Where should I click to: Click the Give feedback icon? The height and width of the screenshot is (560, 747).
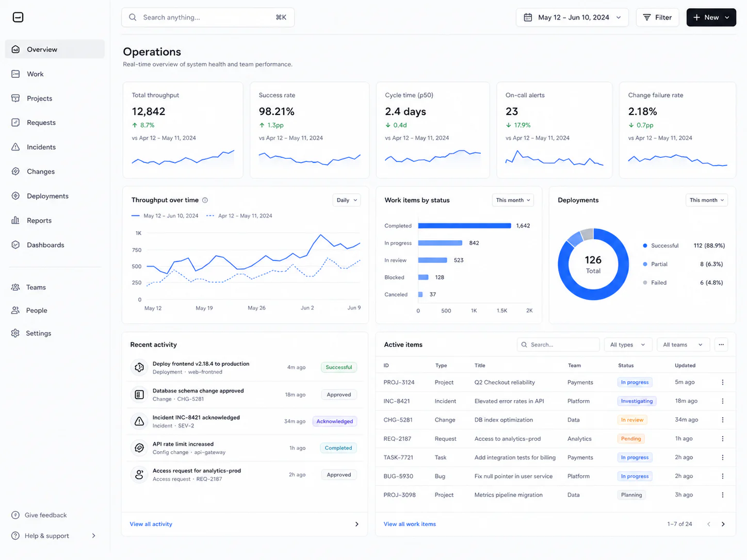click(x=15, y=515)
